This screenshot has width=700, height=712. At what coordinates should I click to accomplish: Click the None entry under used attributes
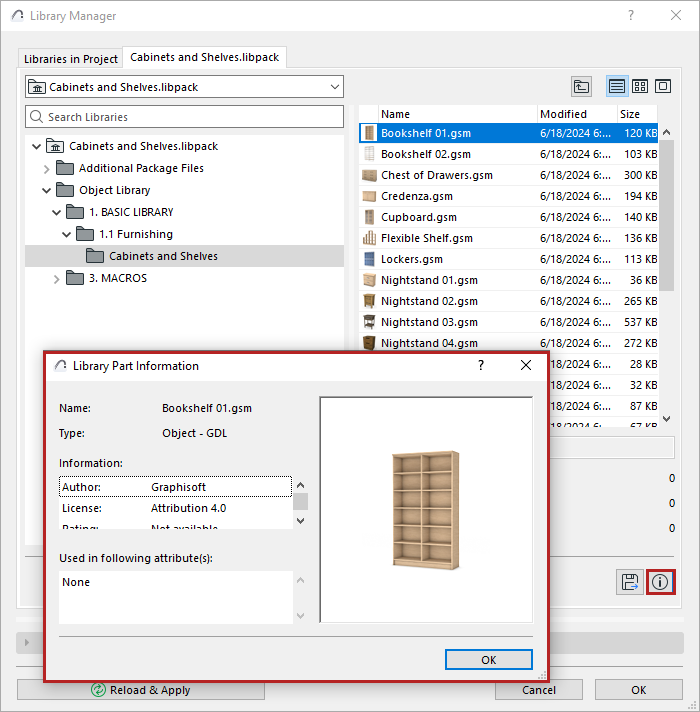pos(76,582)
